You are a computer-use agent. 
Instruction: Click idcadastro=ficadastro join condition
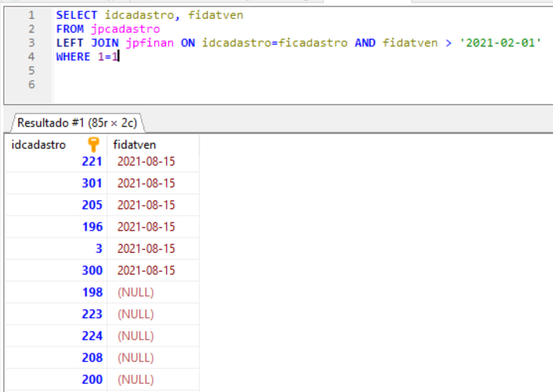pyautogui.click(x=275, y=43)
